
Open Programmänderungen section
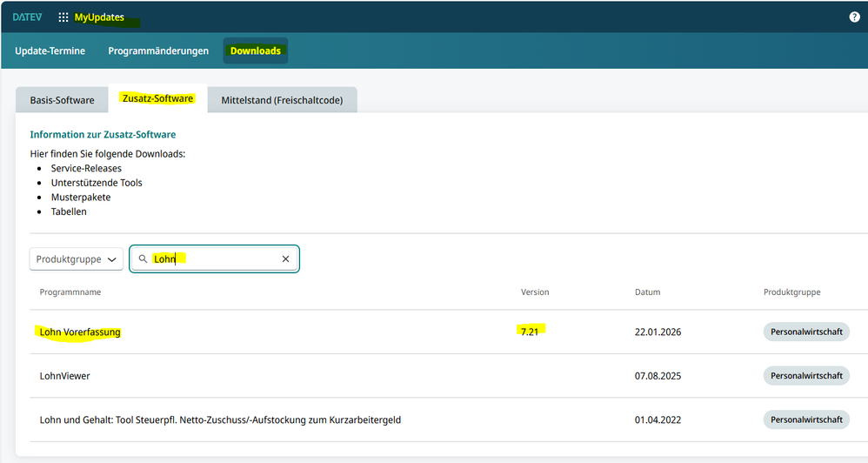pyautogui.click(x=158, y=51)
